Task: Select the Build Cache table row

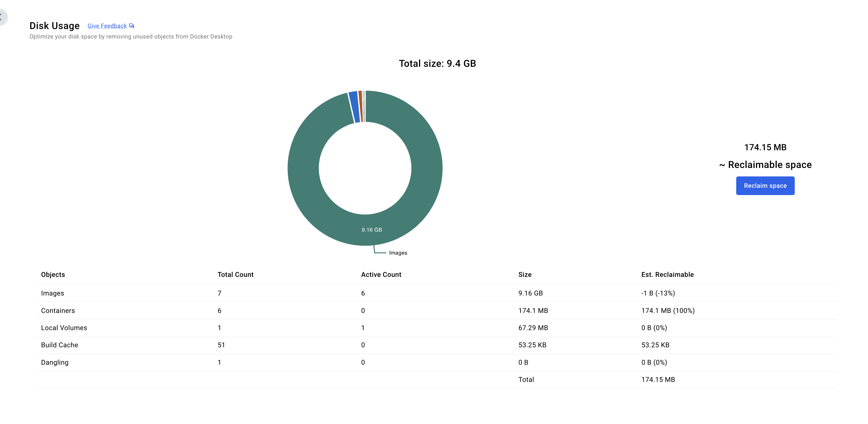Action: [60, 345]
